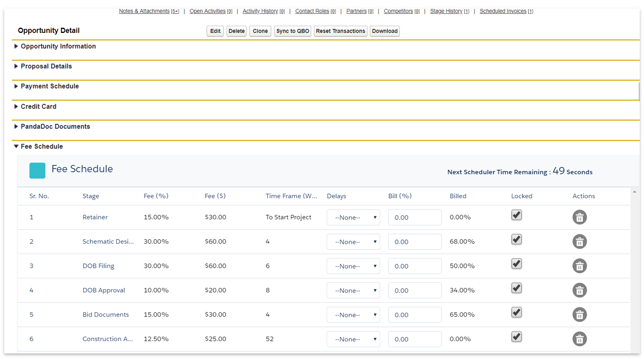Jump to Activity History related list
This screenshot has width=644, height=359.
pos(263,11)
